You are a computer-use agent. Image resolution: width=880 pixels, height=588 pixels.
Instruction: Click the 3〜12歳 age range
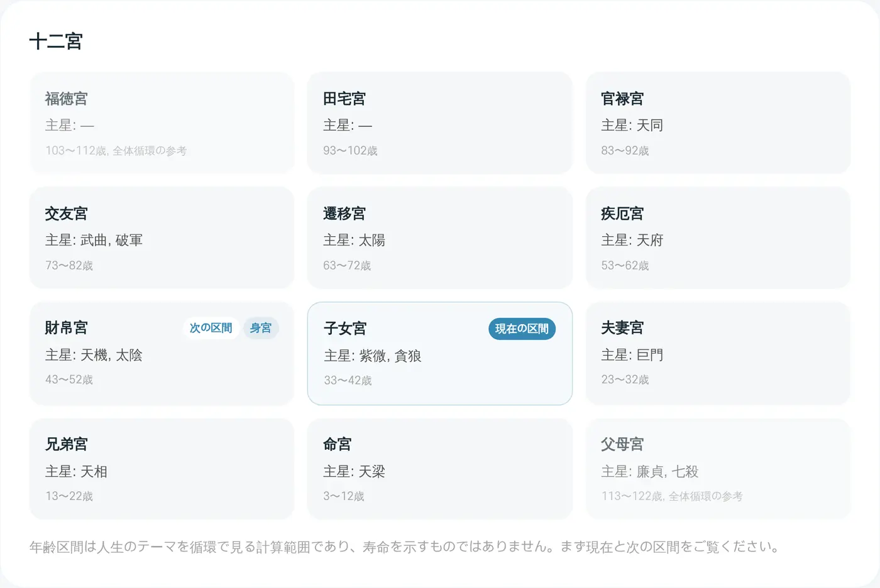(x=344, y=496)
